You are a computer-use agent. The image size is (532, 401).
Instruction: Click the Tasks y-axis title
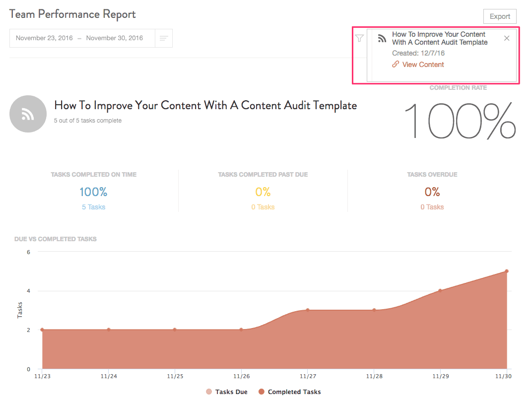[x=20, y=310]
